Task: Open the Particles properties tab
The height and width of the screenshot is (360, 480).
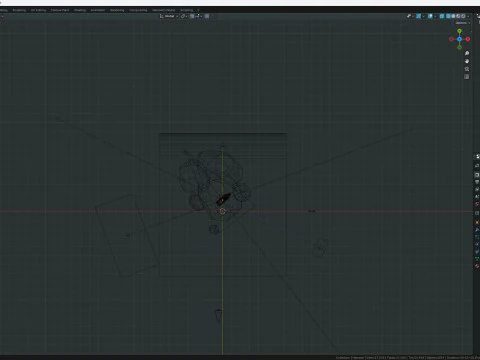Action: [x=477, y=237]
